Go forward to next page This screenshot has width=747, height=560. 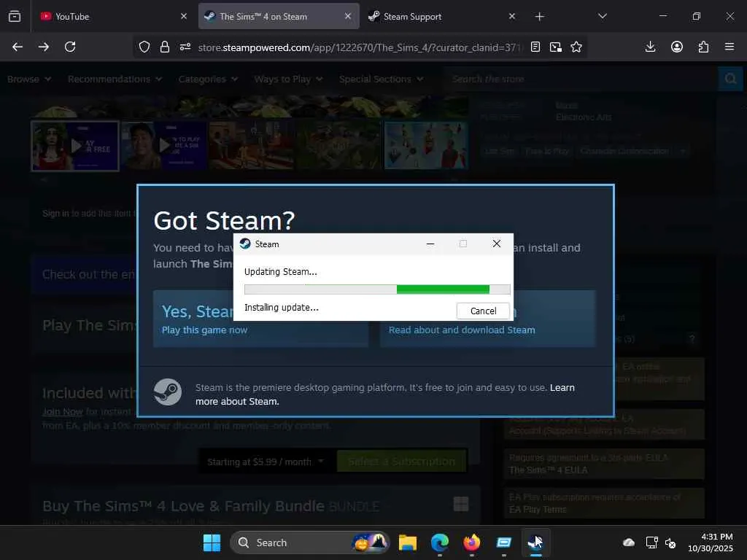click(x=44, y=47)
